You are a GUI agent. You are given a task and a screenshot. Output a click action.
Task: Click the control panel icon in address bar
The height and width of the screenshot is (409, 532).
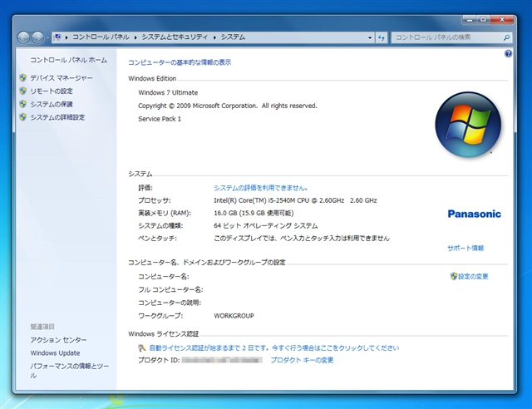pos(57,37)
